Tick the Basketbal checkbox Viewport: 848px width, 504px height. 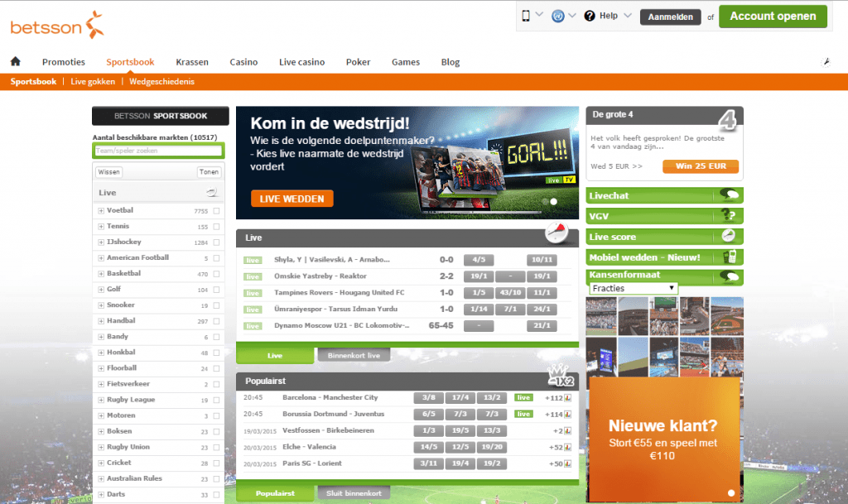(216, 274)
